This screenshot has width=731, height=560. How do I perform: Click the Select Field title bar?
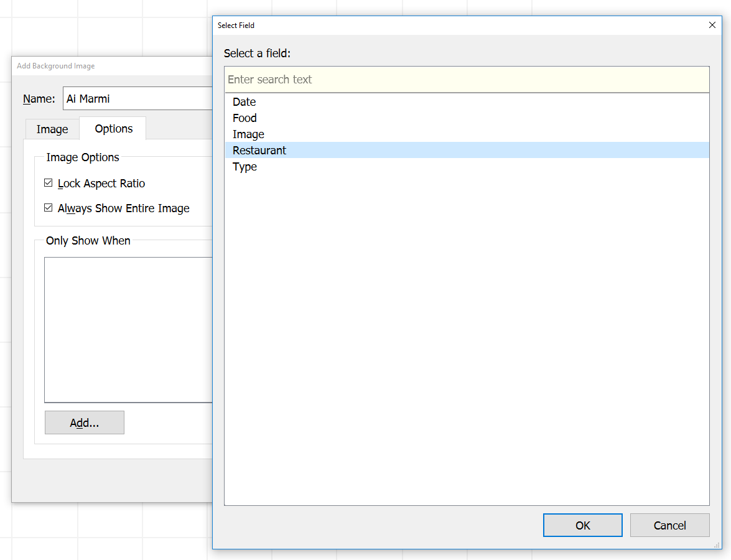tap(435, 25)
